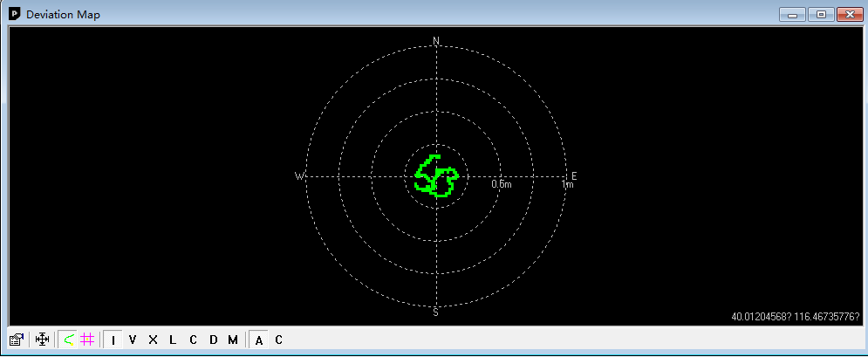Select the I mode toolbar button
868x357 pixels.
tap(113, 340)
